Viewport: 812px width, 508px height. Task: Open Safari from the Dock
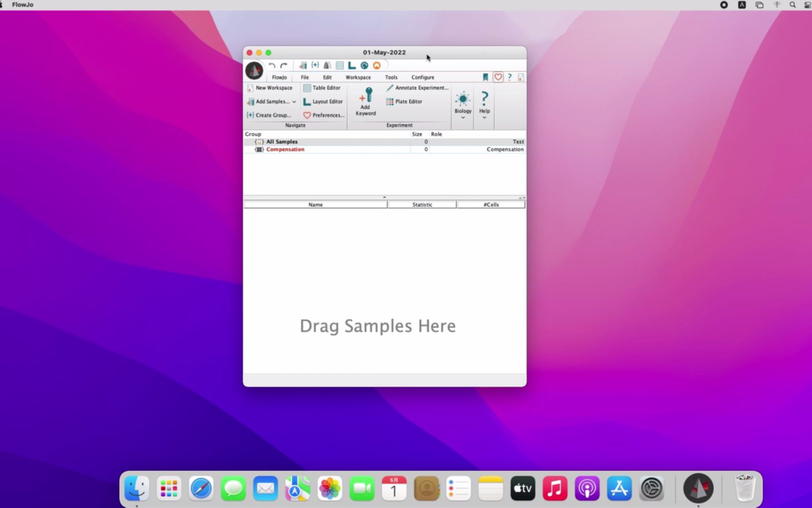click(x=201, y=489)
